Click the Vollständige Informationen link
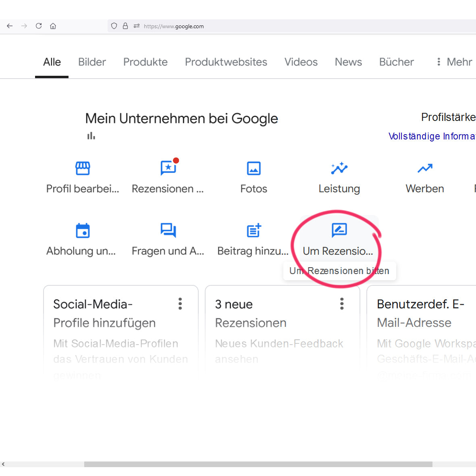This screenshot has height=476, width=476. (x=431, y=136)
